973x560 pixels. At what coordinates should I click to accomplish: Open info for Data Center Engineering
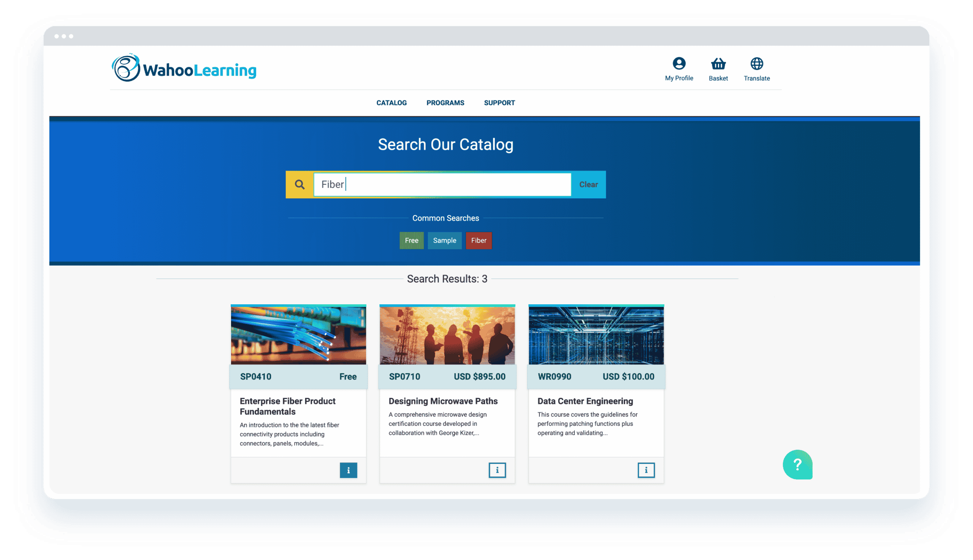click(646, 470)
